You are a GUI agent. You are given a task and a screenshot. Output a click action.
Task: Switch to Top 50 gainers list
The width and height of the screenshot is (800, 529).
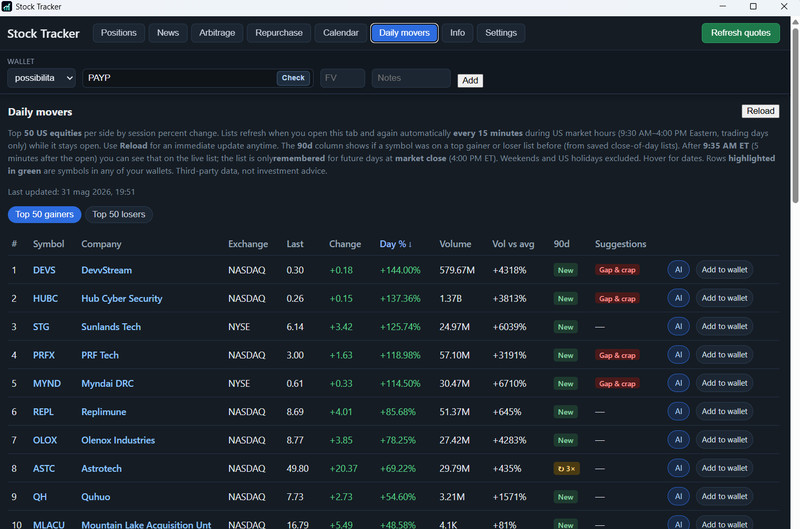(x=44, y=214)
